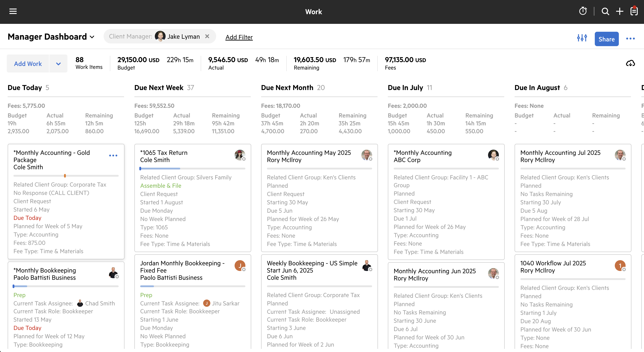Open the dashboard three-dot more options
The height and width of the screenshot is (352, 644).
pyautogui.click(x=630, y=38)
